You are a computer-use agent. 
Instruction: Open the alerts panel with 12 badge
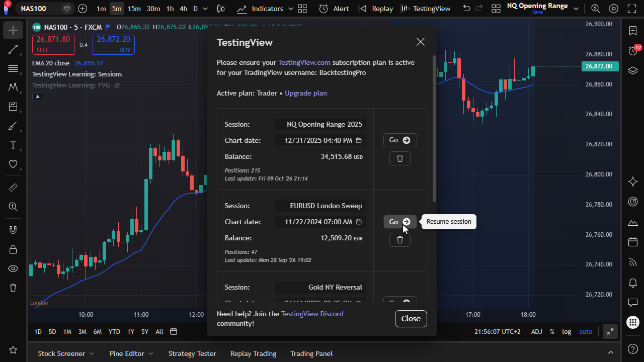(x=633, y=50)
